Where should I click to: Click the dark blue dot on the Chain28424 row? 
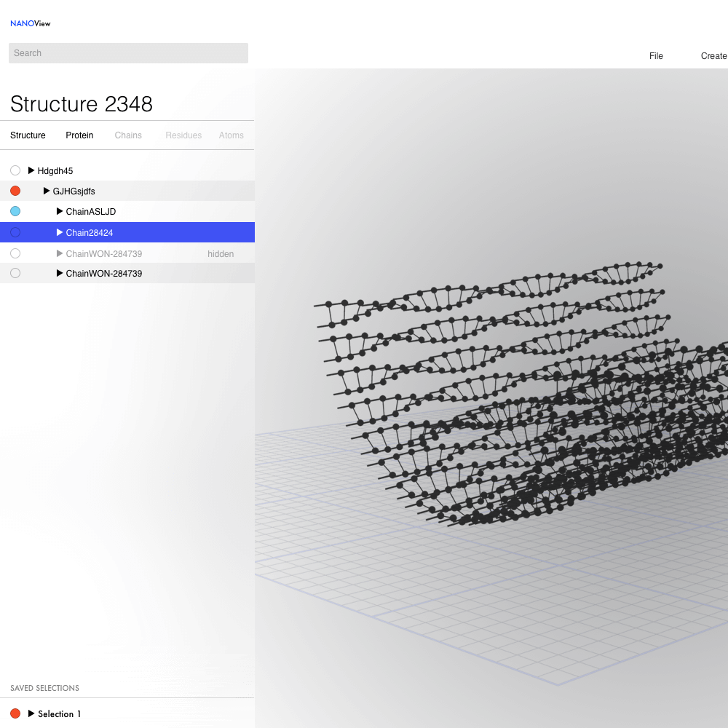click(15, 232)
